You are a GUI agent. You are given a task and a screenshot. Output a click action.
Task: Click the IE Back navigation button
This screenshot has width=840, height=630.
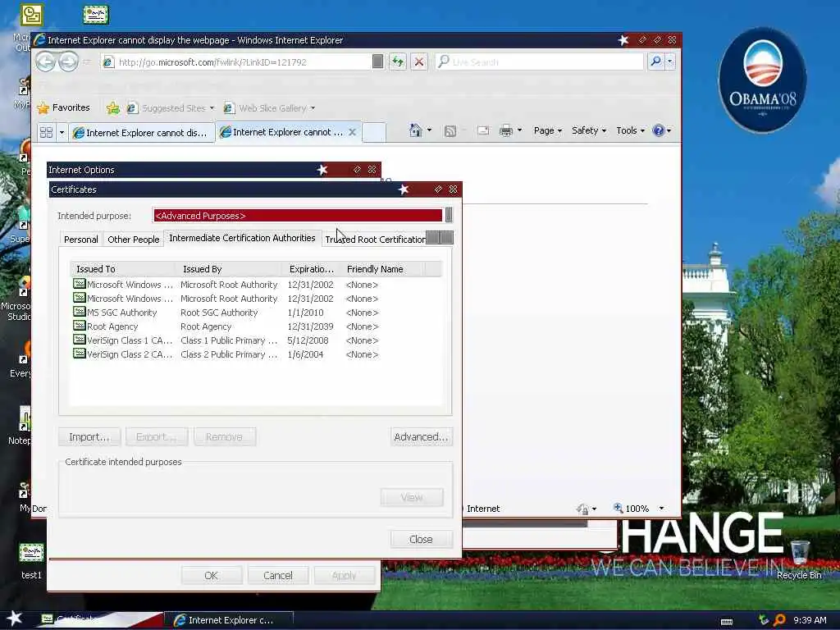pos(46,62)
